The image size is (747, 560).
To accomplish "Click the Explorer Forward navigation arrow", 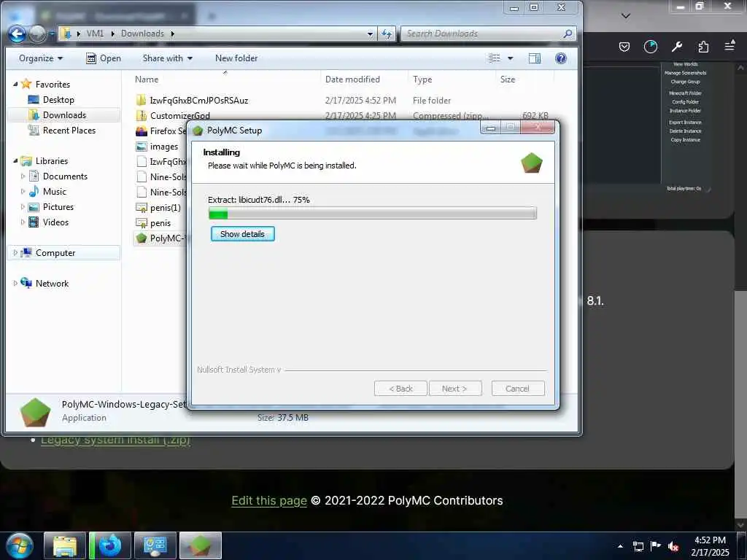I will [38, 34].
